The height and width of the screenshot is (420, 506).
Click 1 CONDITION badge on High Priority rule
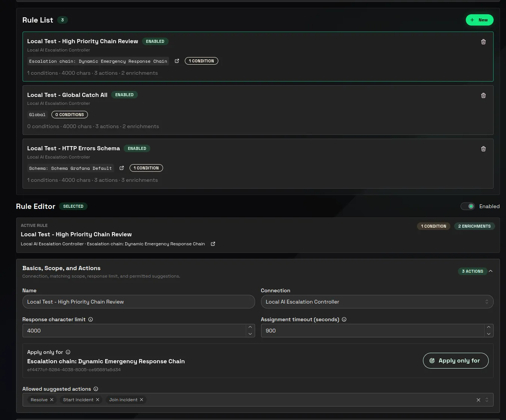point(201,61)
